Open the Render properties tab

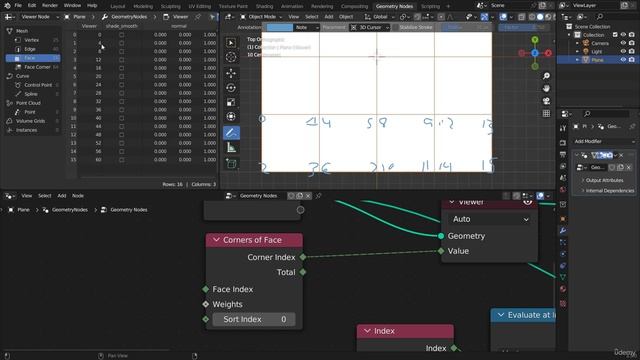(563, 143)
